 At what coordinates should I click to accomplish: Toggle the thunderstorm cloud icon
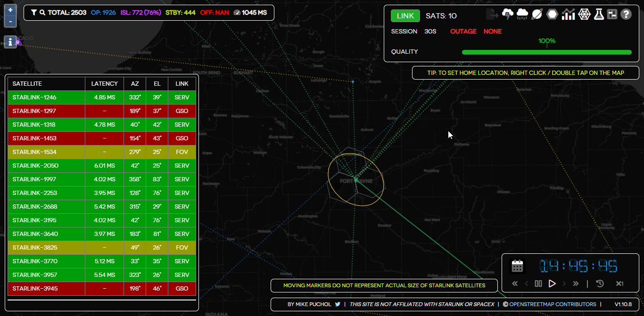click(508, 15)
